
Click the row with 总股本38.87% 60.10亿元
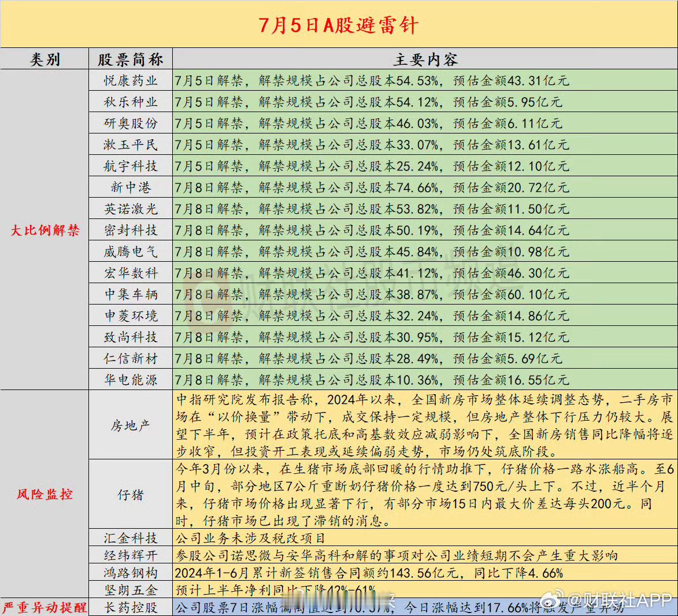click(425, 294)
